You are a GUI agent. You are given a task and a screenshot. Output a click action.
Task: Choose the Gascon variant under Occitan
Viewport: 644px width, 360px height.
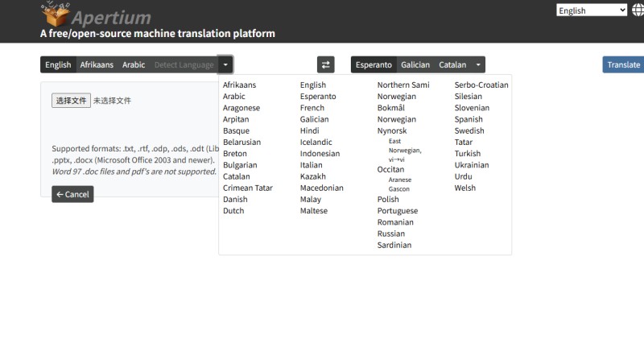click(398, 189)
